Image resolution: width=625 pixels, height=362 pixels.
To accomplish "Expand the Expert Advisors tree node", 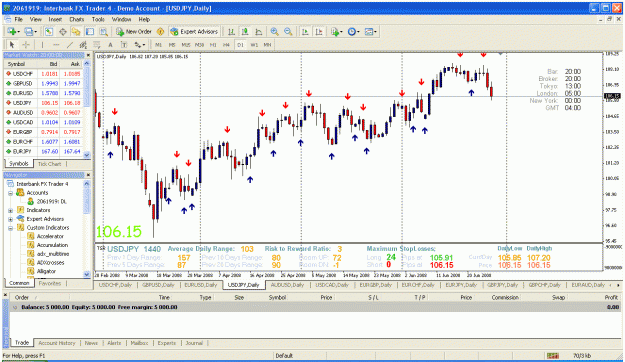I will coord(11,219).
